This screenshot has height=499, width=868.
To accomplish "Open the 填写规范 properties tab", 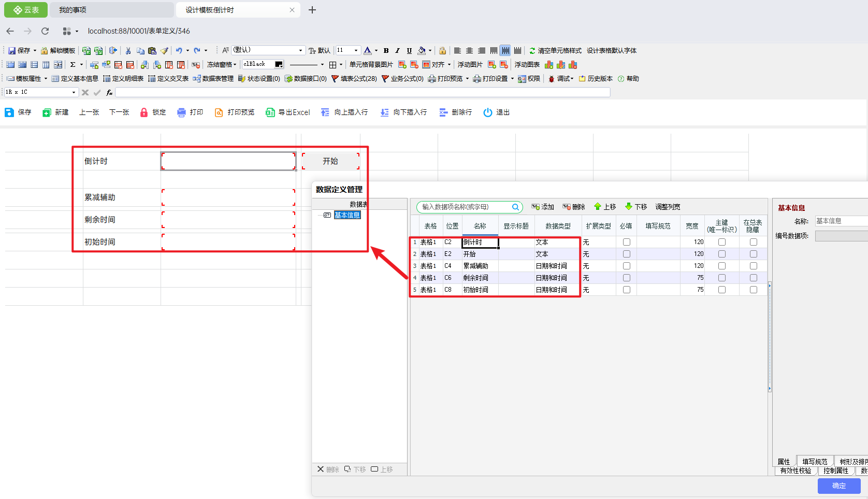I will click(x=814, y=461).
